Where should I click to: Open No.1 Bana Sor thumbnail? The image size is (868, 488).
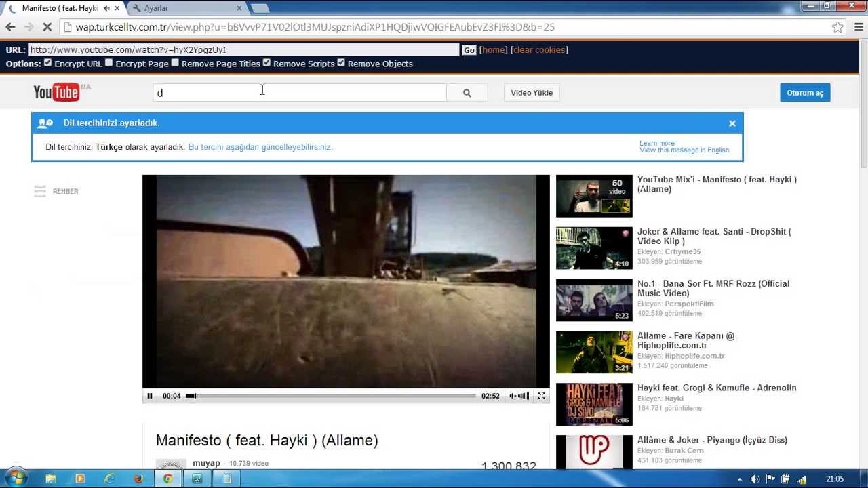594,300
